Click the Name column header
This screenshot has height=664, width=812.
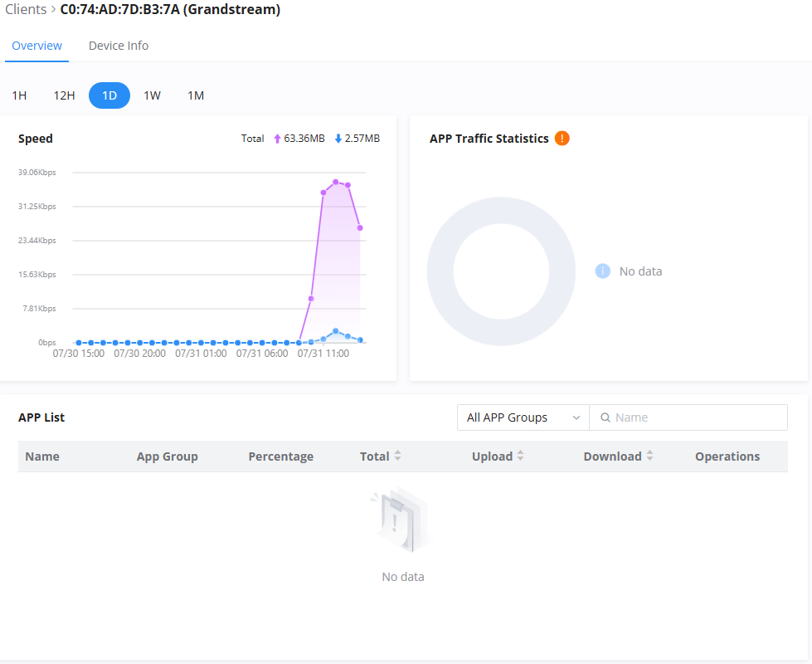pyautogui.click(x=42, y=456)
